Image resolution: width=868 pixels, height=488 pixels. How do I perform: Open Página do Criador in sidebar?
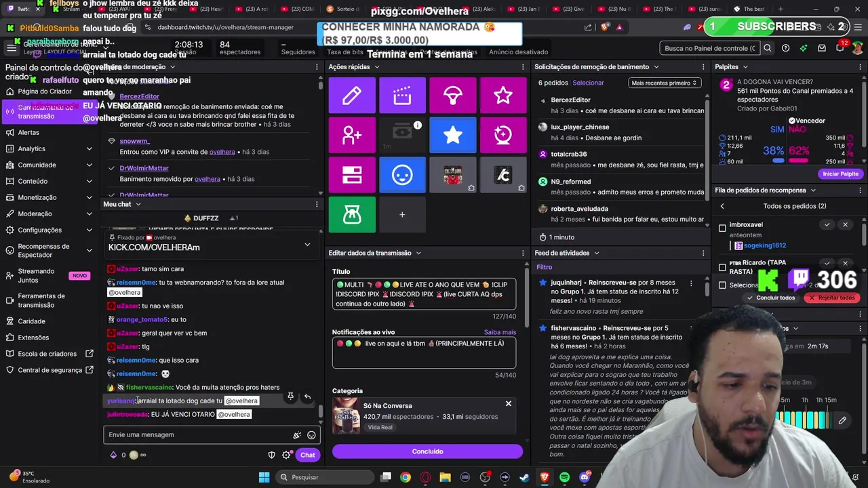tap(45, 91)
